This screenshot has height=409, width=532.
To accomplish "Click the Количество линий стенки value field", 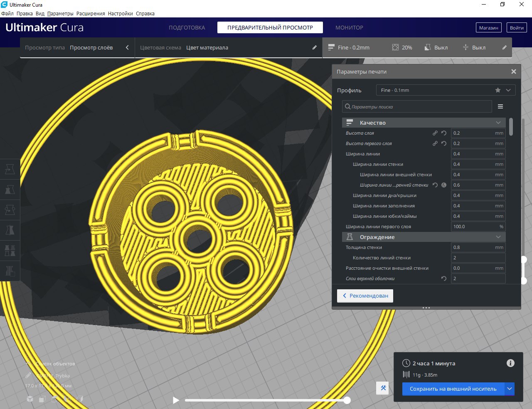I will tap(478, 258).
